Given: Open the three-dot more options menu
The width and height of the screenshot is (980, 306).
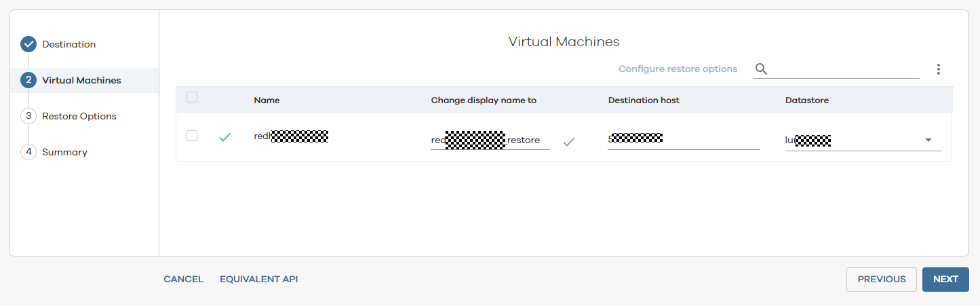Looking at the screenshot, I should coord(939,69).
